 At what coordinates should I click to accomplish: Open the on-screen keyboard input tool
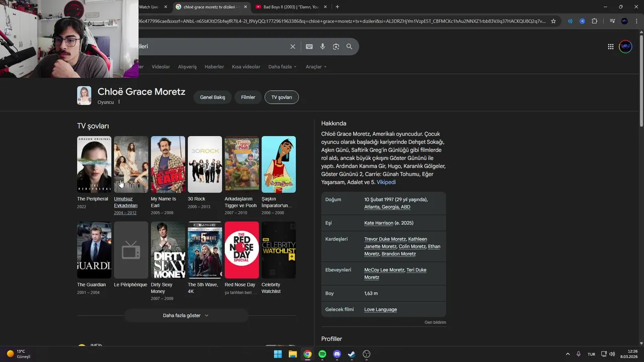309,46
